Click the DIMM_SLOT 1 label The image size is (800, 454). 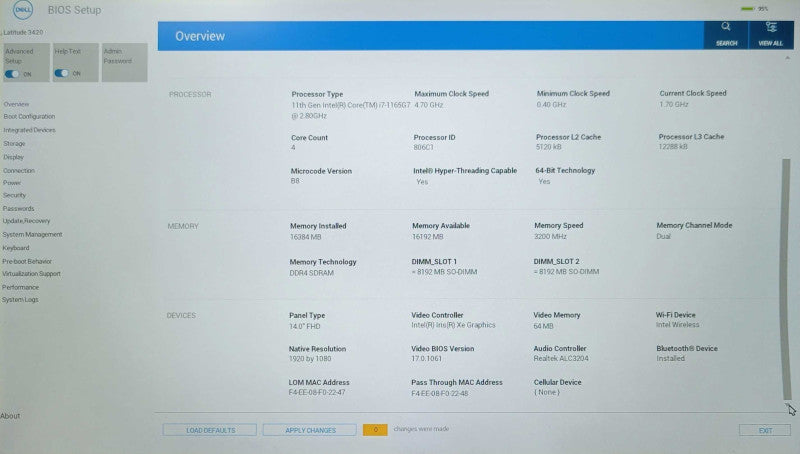pos(434,261)
